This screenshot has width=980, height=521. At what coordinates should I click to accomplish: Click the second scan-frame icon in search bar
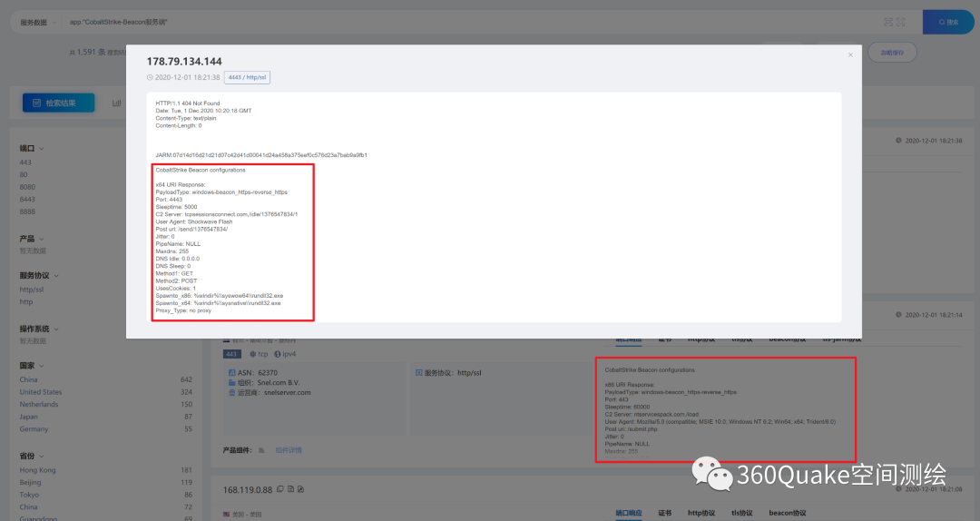pyautogui.click(x=901, y=22)
